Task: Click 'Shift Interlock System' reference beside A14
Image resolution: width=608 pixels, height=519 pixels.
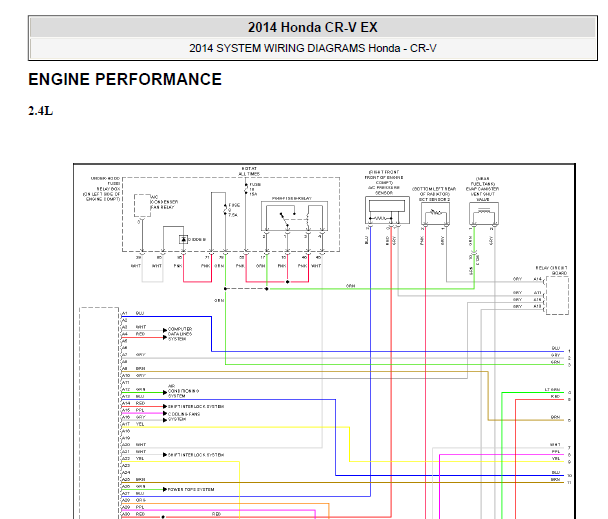Action: point(196,407)
